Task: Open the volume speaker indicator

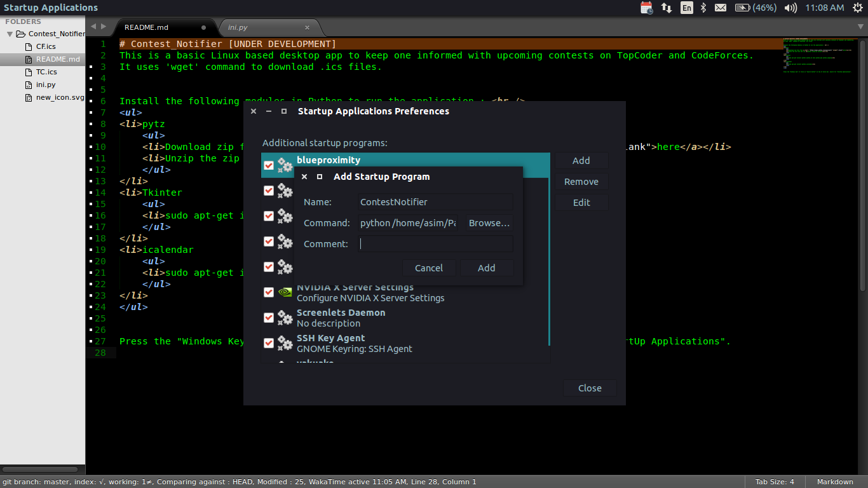Action: coord(790,8)
